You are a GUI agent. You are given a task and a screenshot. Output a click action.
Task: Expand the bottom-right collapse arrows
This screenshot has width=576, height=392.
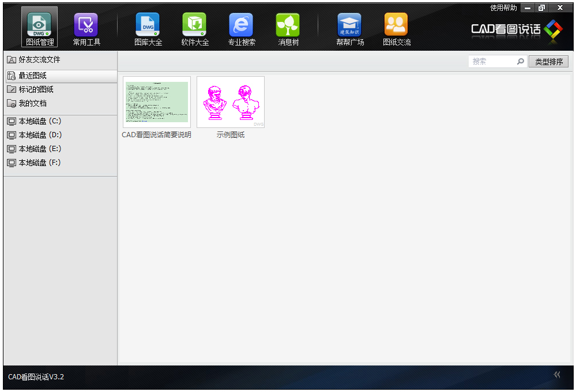[x=557, y=375]
